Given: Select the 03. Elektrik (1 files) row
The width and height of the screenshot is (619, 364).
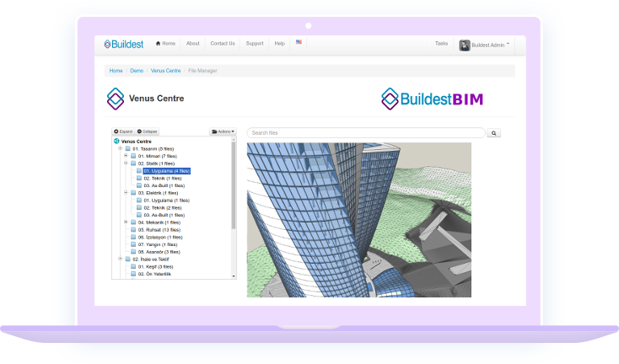Looking at the screenshot, I should [158, 193].
